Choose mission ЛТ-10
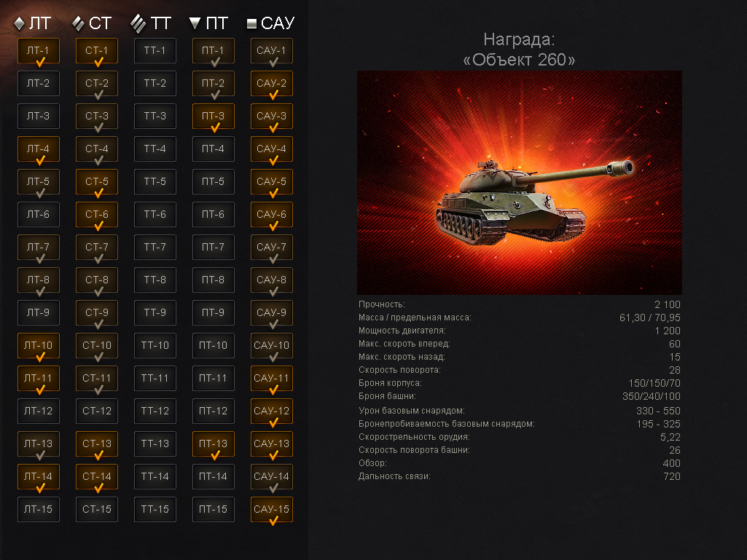Viewport: 747px width, 560px height. point(39,345)
